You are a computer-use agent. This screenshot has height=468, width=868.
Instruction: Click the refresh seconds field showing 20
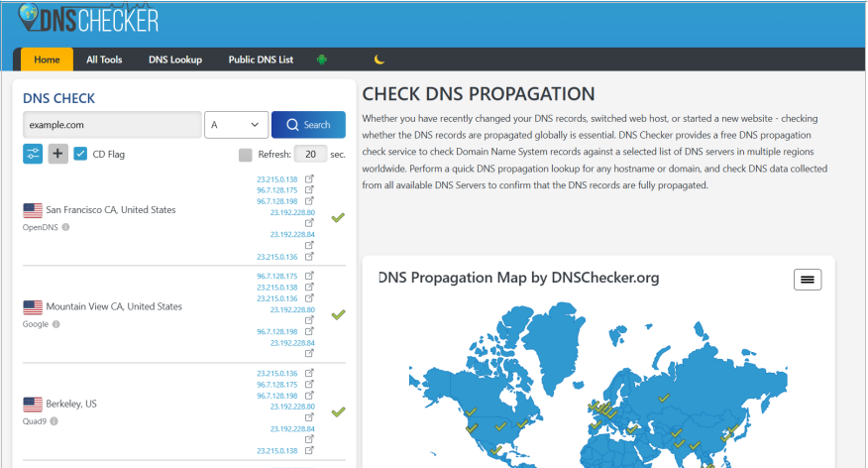(x=310, y=154)
